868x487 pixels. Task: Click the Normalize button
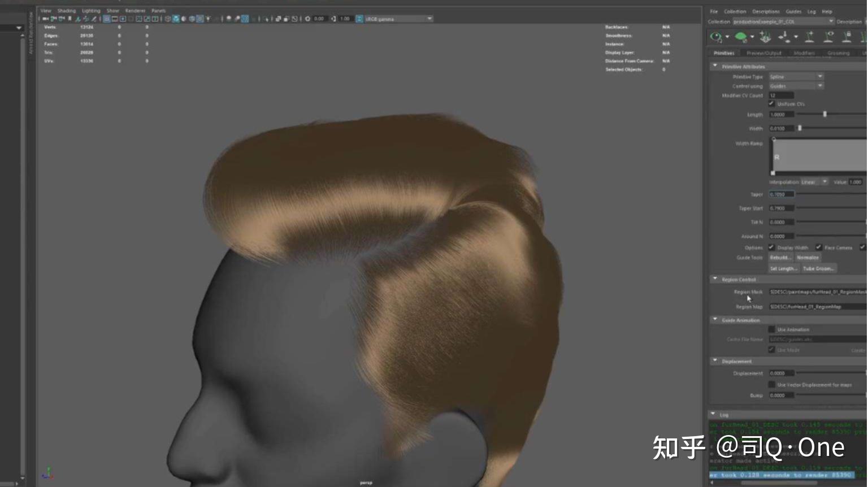(x=808, y=258)
